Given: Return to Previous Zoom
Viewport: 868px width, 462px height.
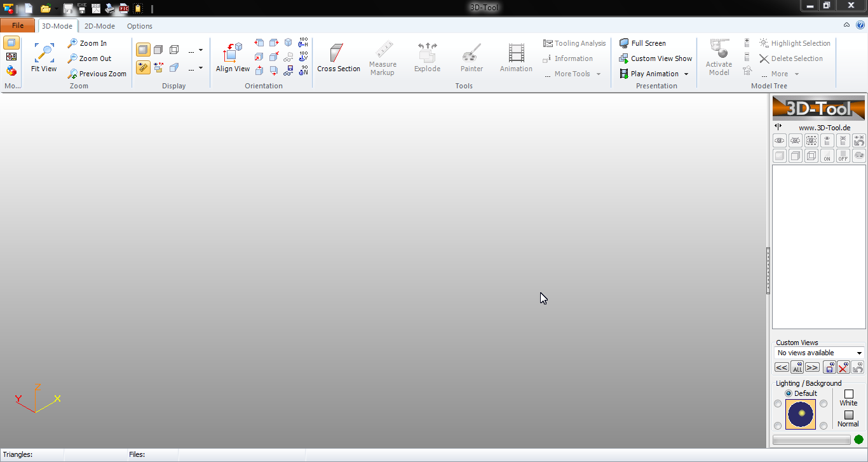Looking at the screenshot, I should [x=97, y=74].
